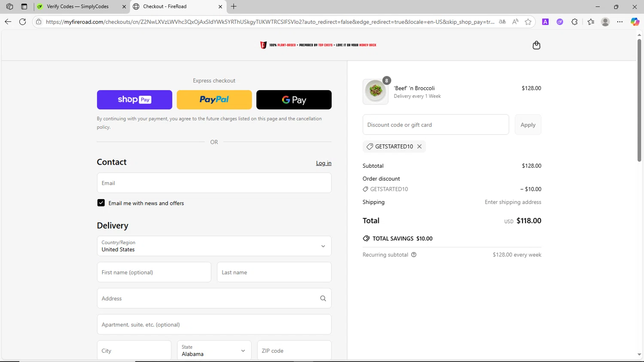Minimize the browser window
644x362 pixels.
[598, 6]
